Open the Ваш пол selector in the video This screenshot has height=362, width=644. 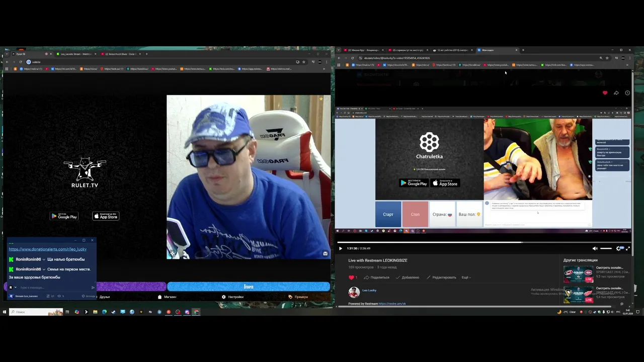[x=469, y=214]
